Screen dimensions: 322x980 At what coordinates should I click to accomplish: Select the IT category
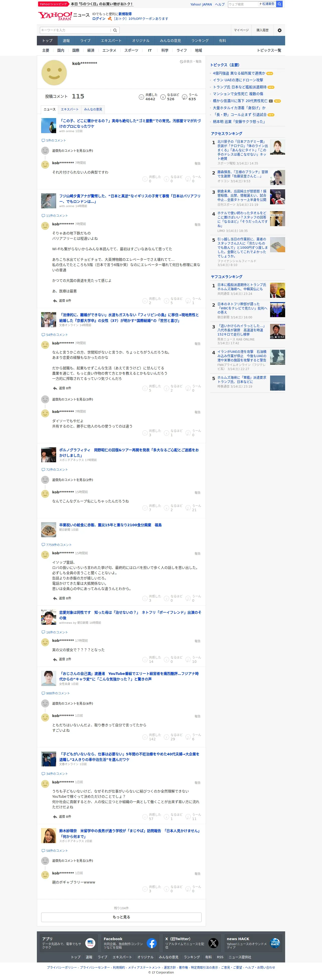(149, 50)
